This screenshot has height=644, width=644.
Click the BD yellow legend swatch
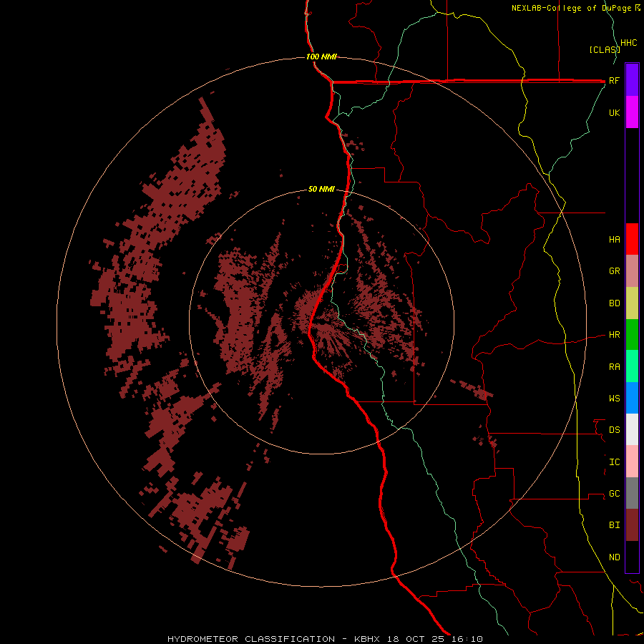(632, 303)
